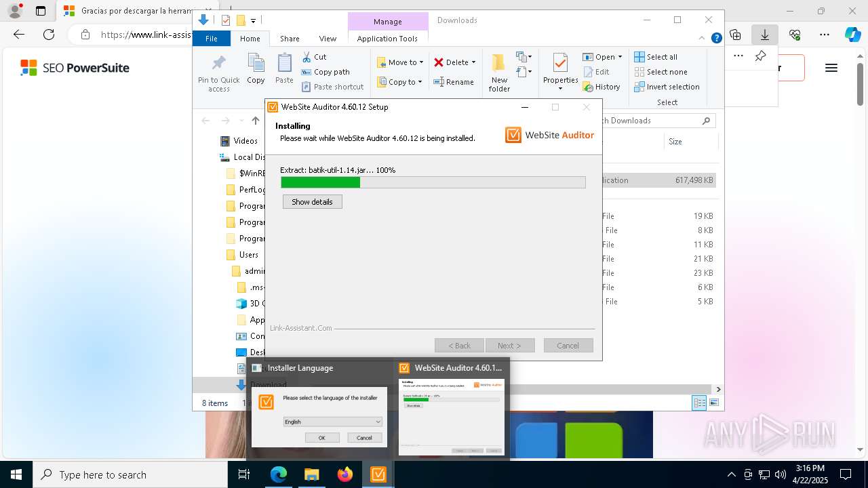
Task: Expand the New item dropdown
Action: pos(524,57)
